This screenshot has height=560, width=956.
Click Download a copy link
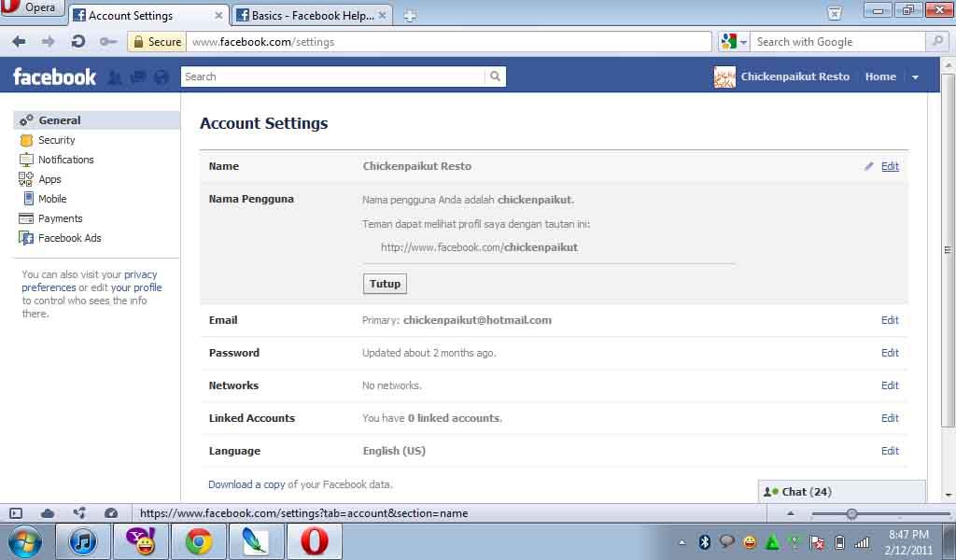246,484
